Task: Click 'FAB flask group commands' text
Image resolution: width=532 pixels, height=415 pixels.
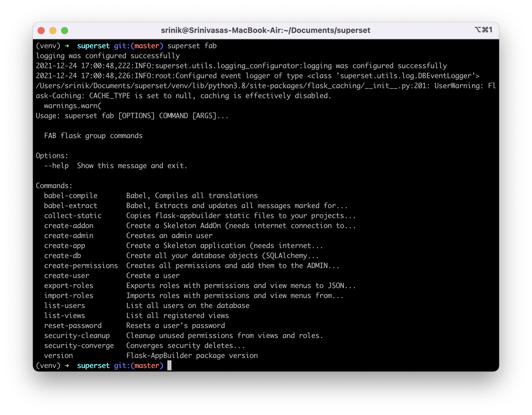Action: (93, 136)
